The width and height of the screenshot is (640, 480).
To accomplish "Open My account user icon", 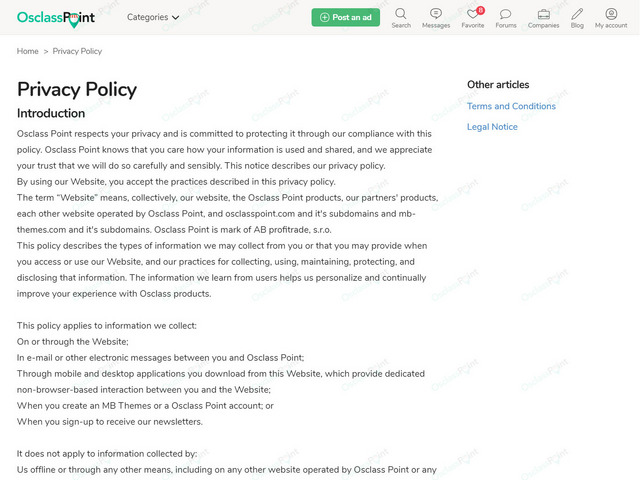I will [x=611, y=18].
